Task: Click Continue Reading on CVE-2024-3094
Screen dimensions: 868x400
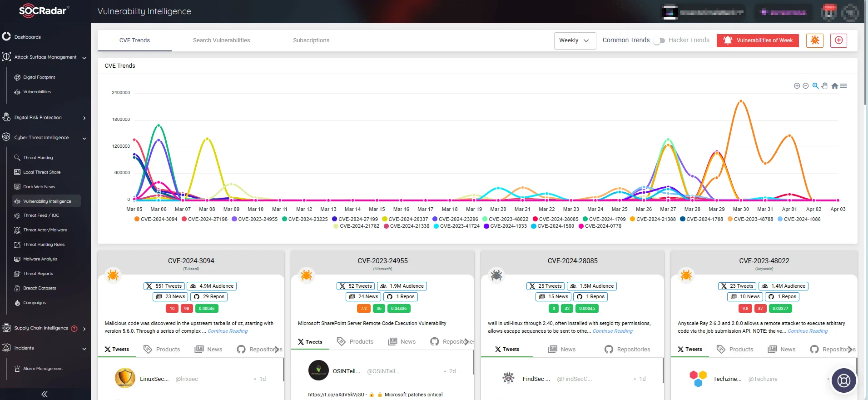Action: (228, 331)
